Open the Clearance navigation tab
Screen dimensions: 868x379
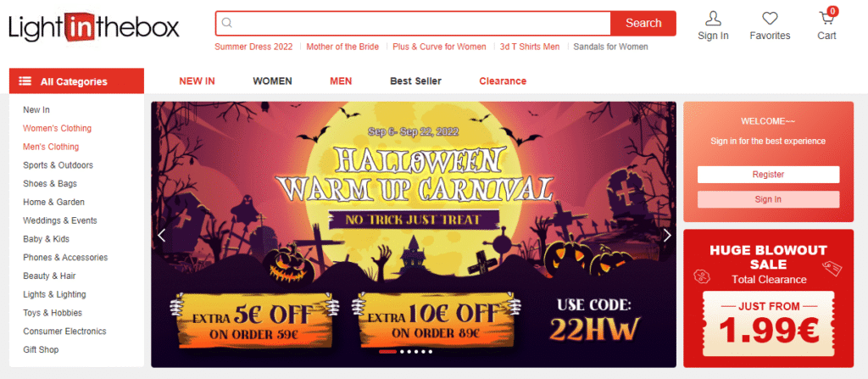tap(503, 81)
